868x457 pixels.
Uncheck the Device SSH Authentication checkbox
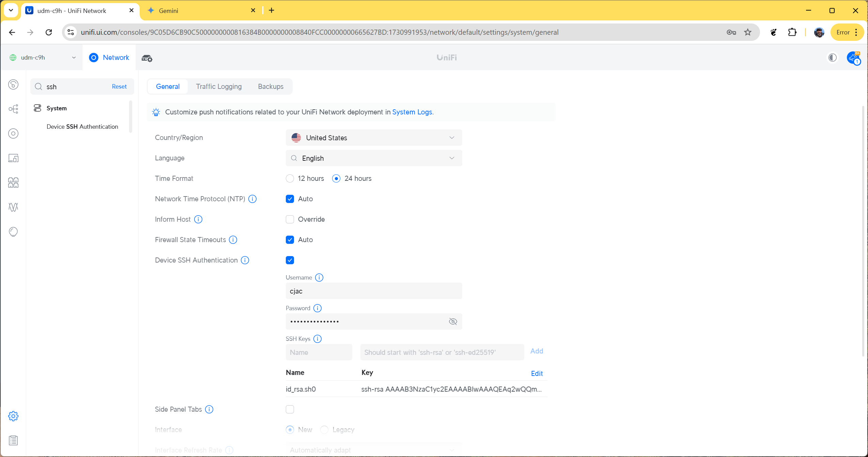pos(290,260)
